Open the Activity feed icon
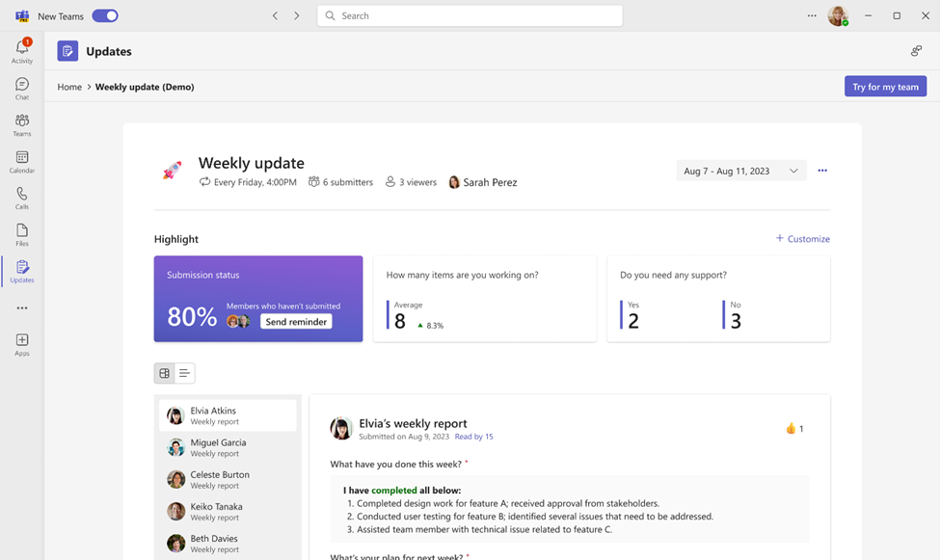Image resolution: width=940 pixels, height=560 pixels. pyautogui.click(x=21, y=50)
